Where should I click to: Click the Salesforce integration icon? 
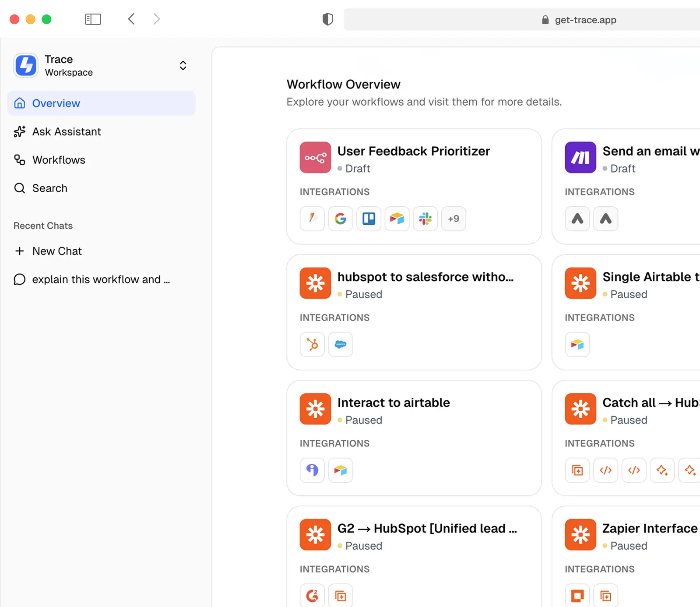coord(340,344)
